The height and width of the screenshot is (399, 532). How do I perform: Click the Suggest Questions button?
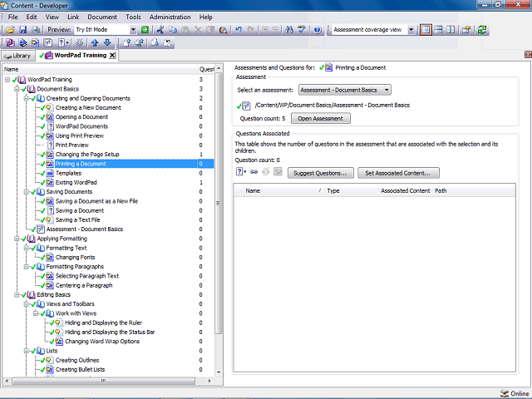pos(321,173)
